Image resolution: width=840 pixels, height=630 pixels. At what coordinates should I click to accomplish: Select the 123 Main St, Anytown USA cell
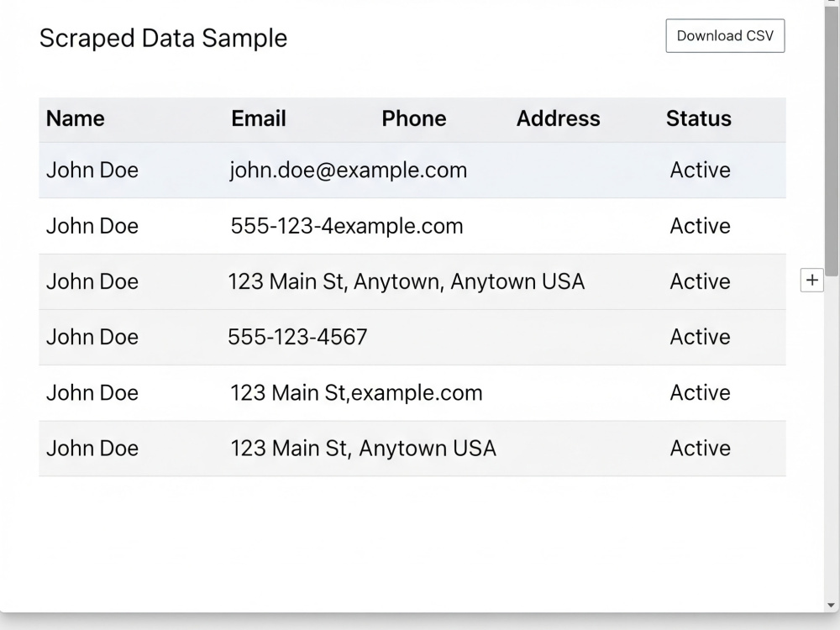[363, 449]
